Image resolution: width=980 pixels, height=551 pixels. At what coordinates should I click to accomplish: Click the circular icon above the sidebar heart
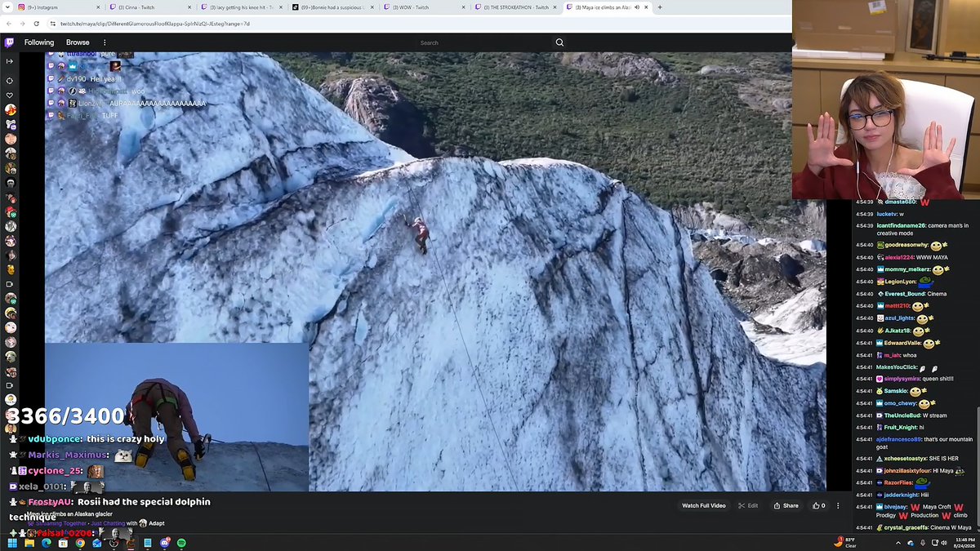[x=9, y=81]
